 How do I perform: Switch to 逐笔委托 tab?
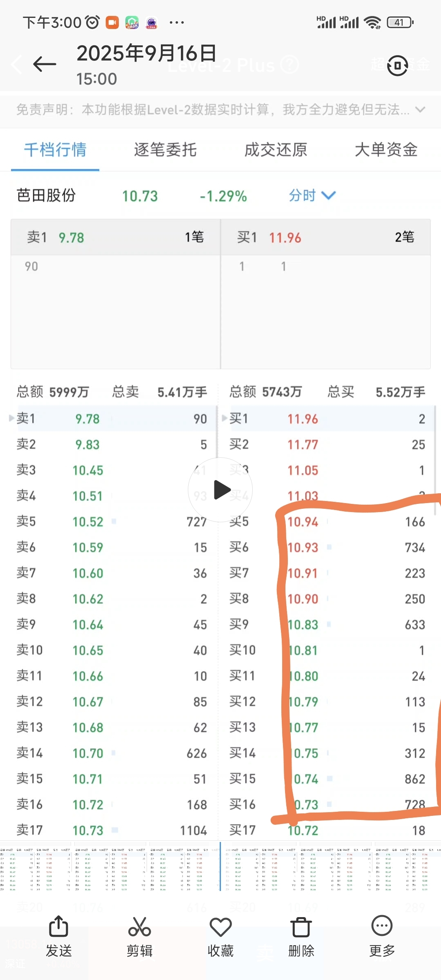click(165, 150)
